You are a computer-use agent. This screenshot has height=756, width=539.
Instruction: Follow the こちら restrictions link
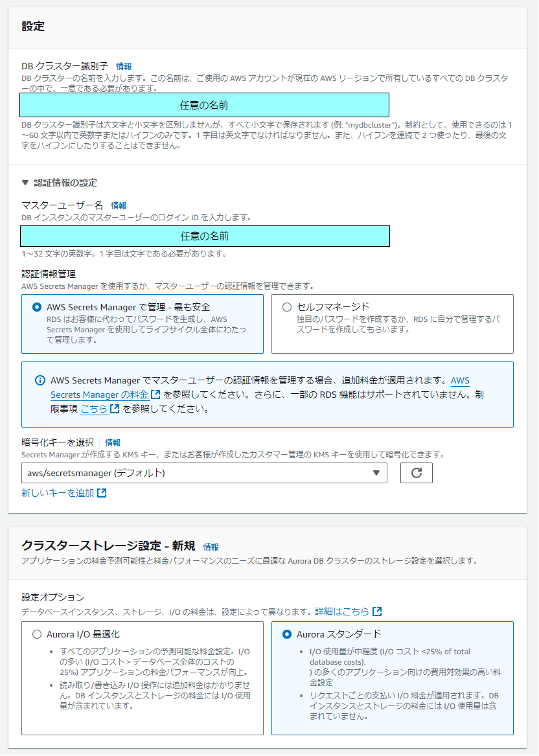pyautogui.click(x=94, y=409)
